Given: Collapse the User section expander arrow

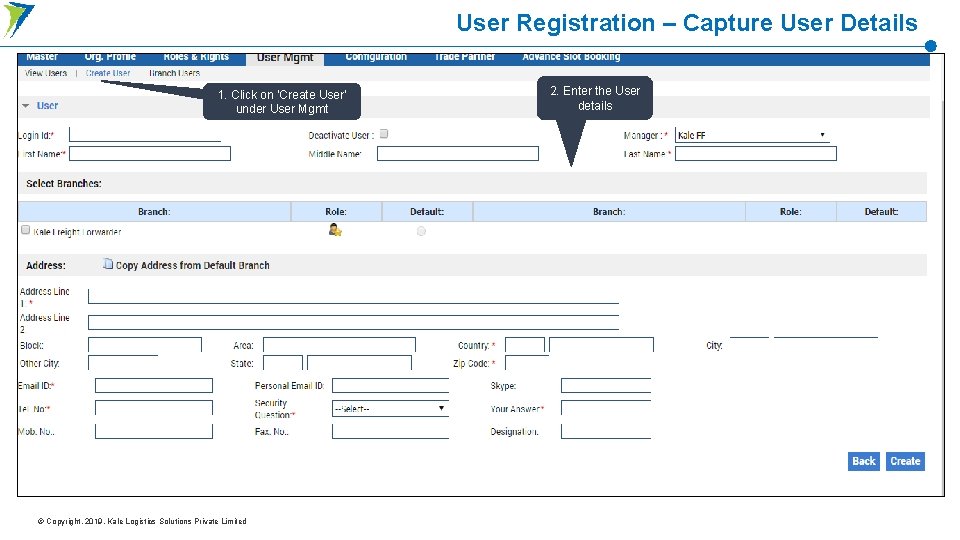Looking at the screenshot, I should [x=26, y=106].
